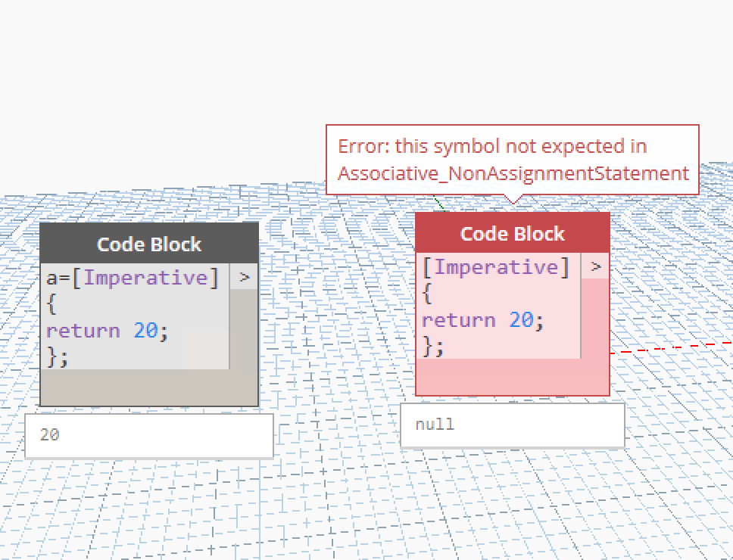The width and height of the screenshot is (733, 560).
Task: Click the empty gray body of the left node
Action: [x=149, y=388]
